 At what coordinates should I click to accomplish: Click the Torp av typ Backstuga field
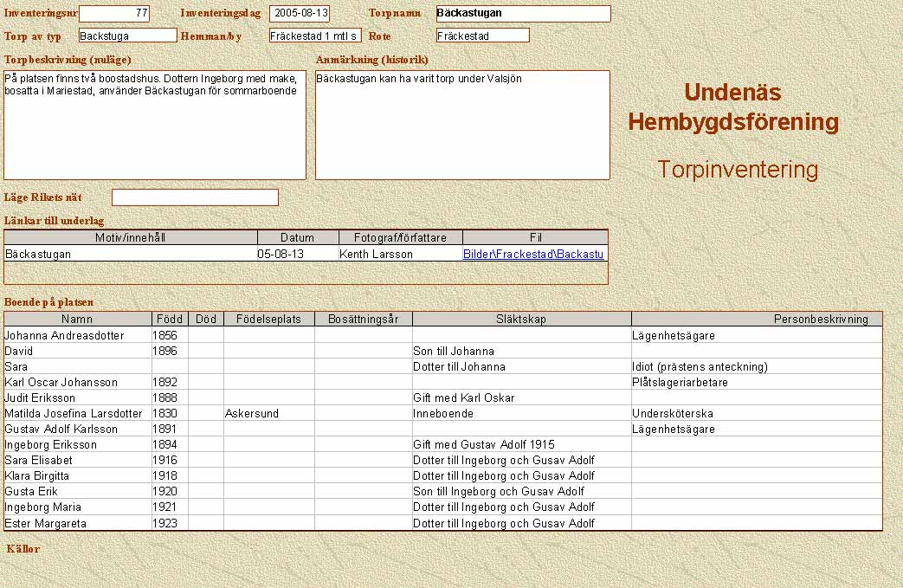(x=127, y=36)
